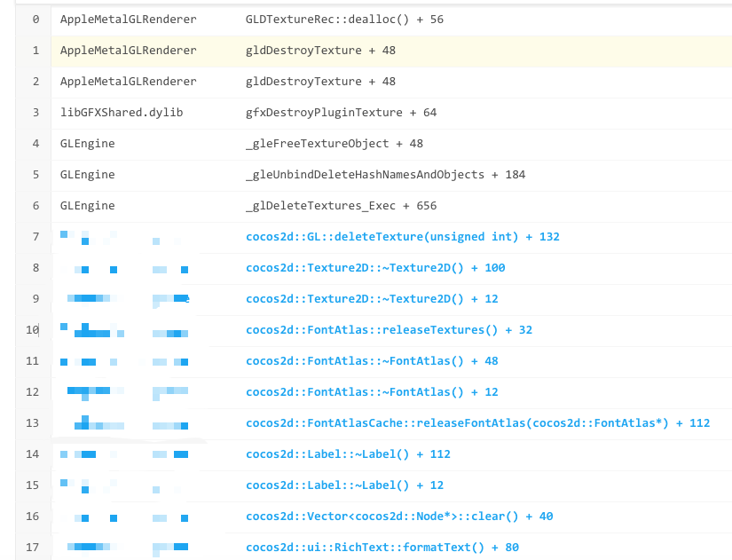
Task: Open cocos2d::Label::~Label() + 112 link
Action: [x=348, y=454]
